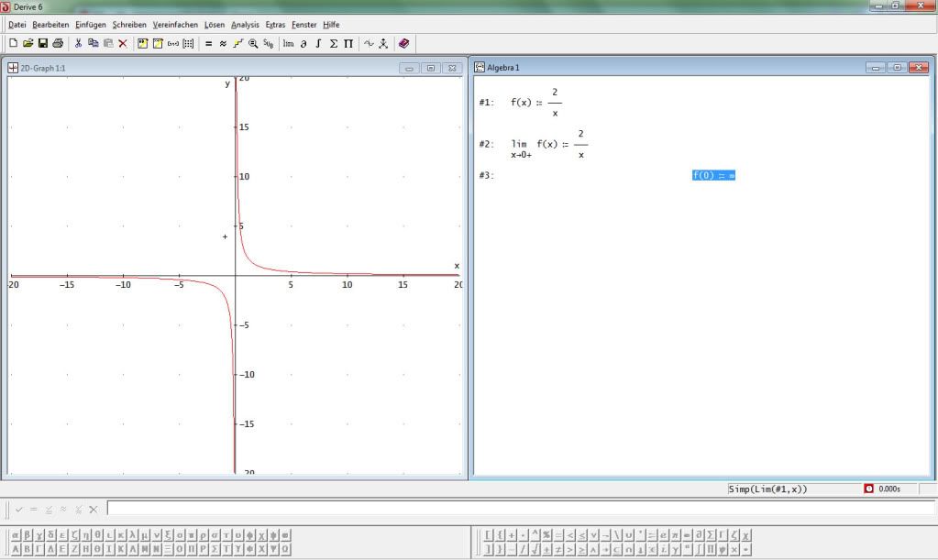The image size is (938, 560).
Task: Insert the less-than-or-equal symbol
Action: coord(581,535)
